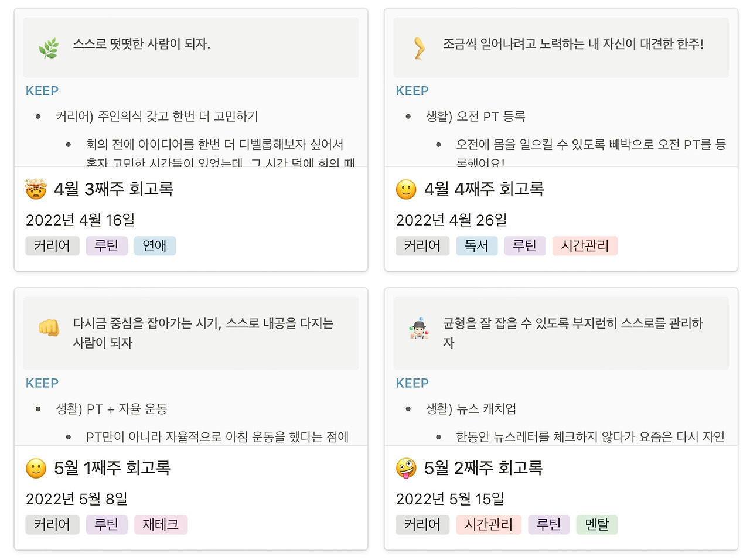
Task: Click the 재테크 tag
Action: 161,525
